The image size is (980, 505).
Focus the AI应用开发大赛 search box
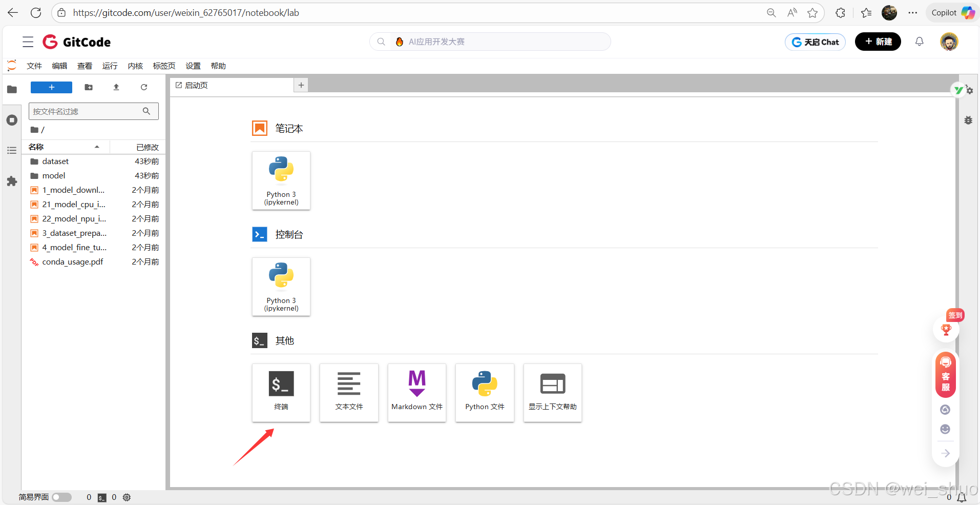point(490,42)
